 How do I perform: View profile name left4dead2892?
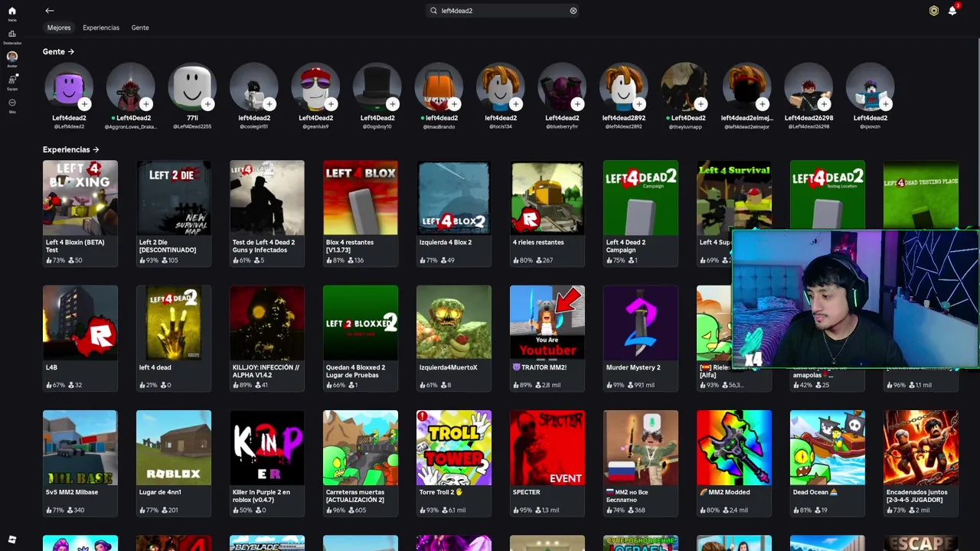(624, 118)
